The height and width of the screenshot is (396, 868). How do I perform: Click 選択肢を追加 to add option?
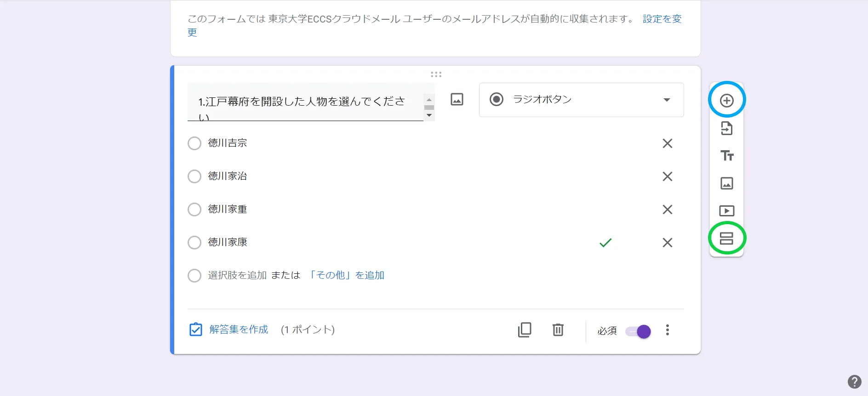(x=237, y=275)
